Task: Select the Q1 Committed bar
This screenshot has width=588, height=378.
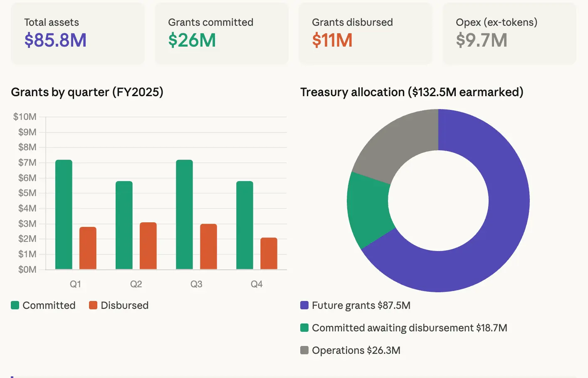Action: (x=63, y=214)
